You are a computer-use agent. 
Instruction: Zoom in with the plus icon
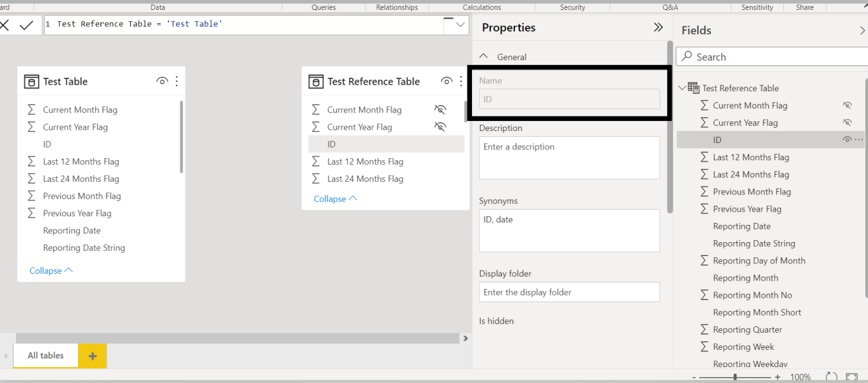pyautogui.click(x=777, y=377)
